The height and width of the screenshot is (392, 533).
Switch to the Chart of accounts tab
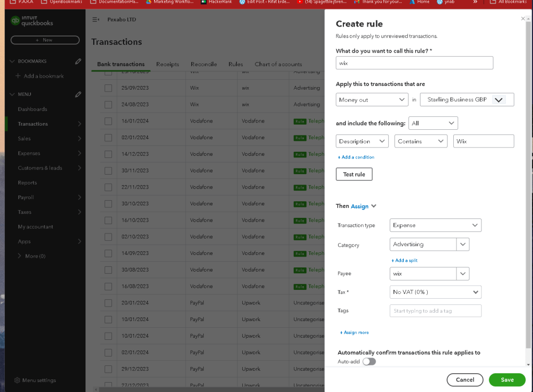(278, 64)
